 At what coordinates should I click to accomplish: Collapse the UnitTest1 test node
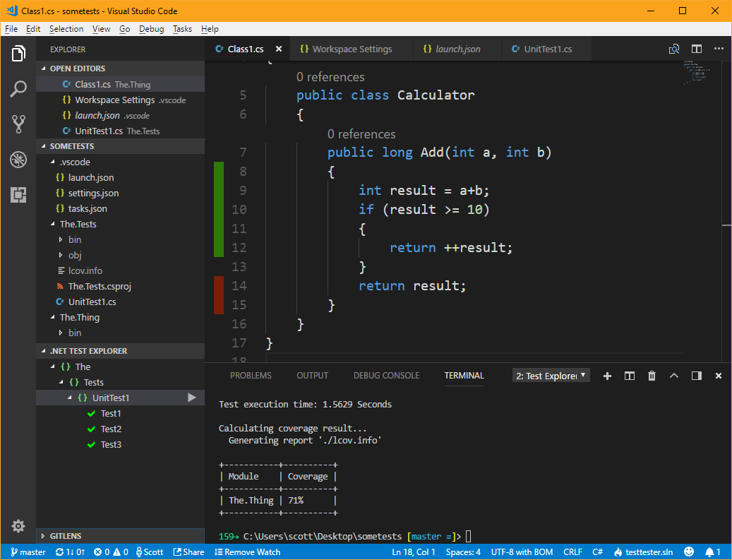(70, 398)
